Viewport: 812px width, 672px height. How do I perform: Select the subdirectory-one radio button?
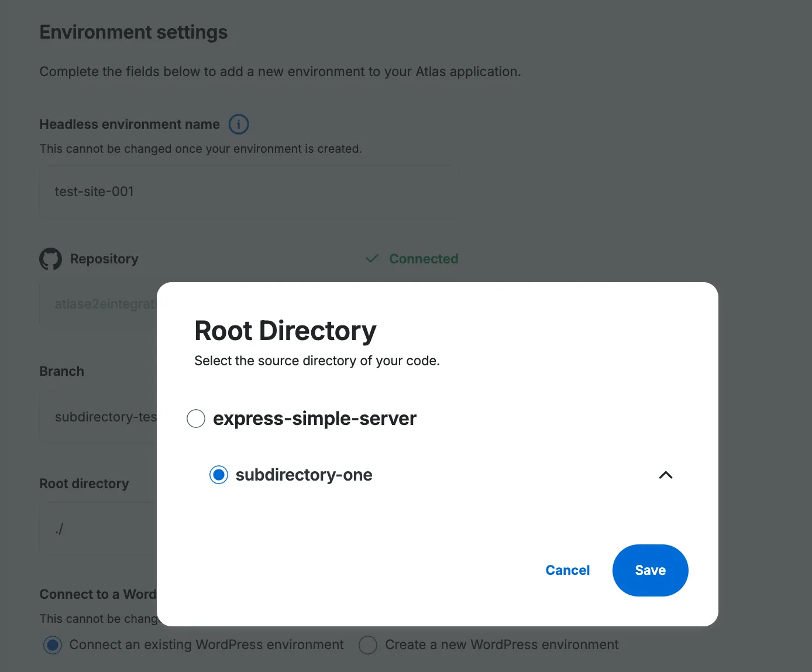(219, 475)
